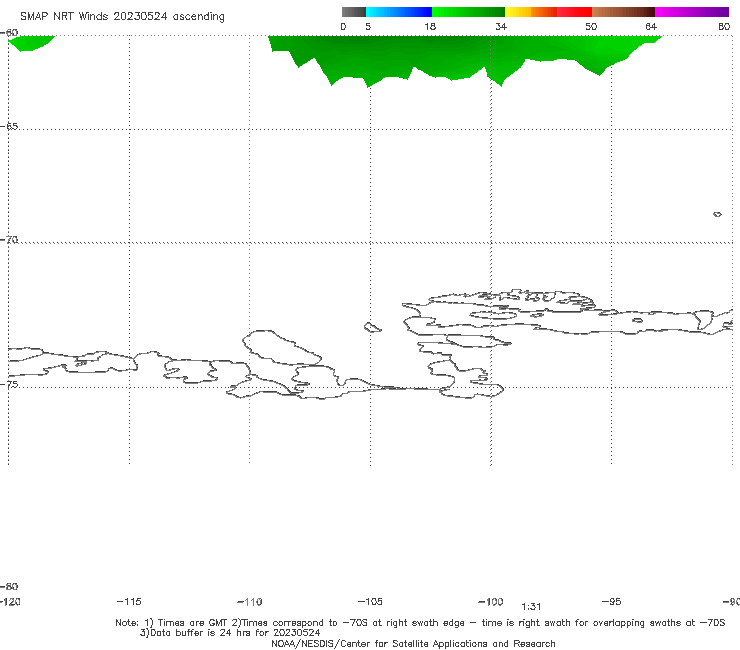Click the cyan-to-blue color bar segment
Screen dimensions: 740x650
click(x=399, y=12)
